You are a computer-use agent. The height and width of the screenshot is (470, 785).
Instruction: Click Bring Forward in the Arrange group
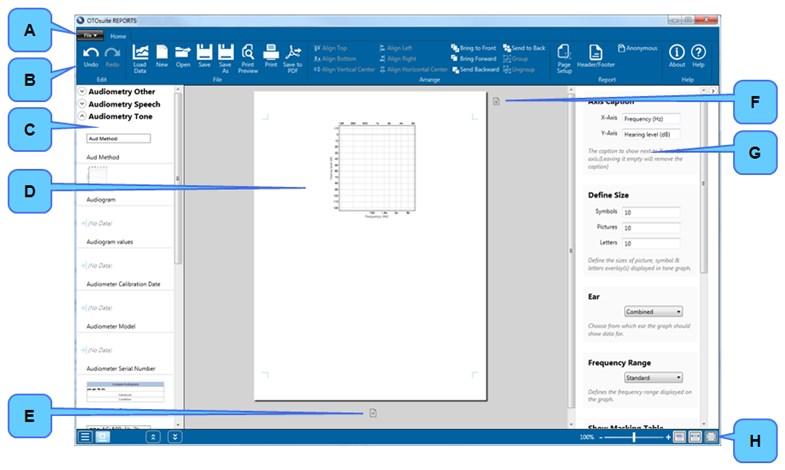click(473, 59)
